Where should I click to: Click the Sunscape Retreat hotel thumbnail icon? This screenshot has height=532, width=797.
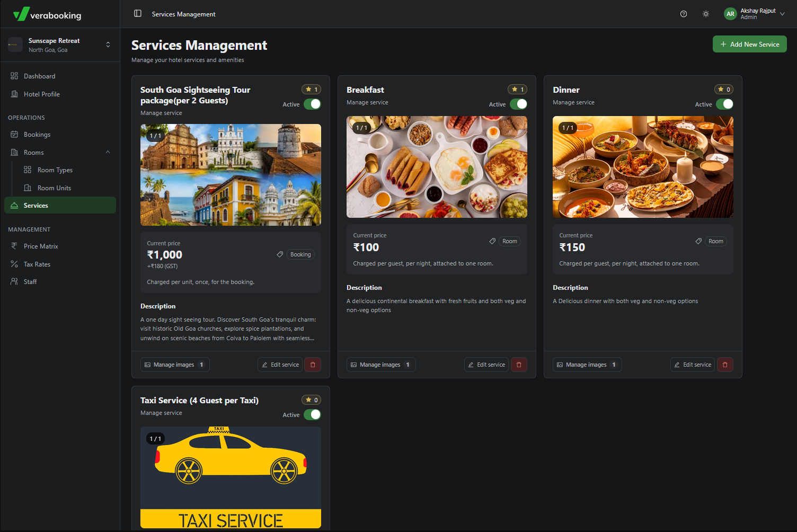coord(15,45)
